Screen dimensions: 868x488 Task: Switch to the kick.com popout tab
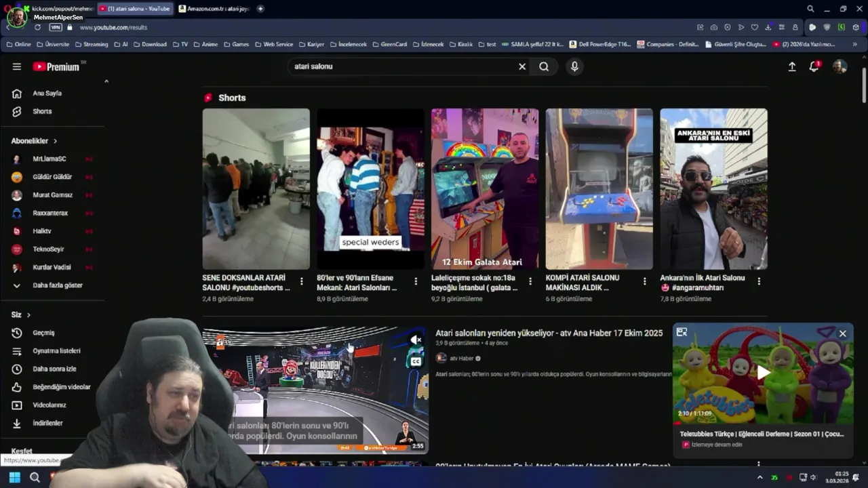[58, 9]
